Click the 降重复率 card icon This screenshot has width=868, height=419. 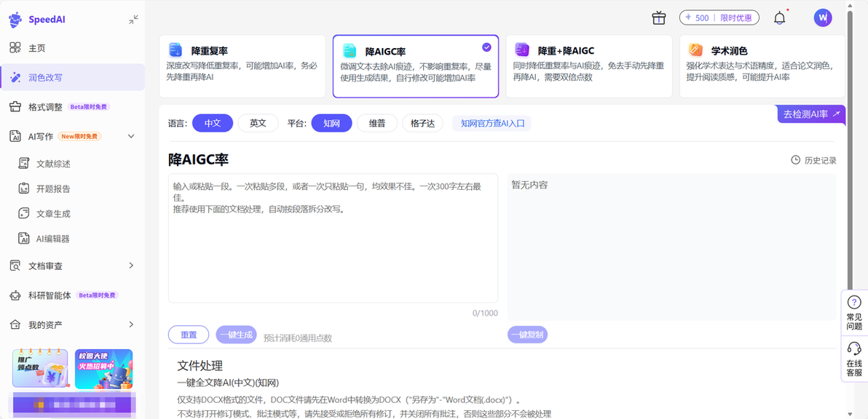point(175,50)
